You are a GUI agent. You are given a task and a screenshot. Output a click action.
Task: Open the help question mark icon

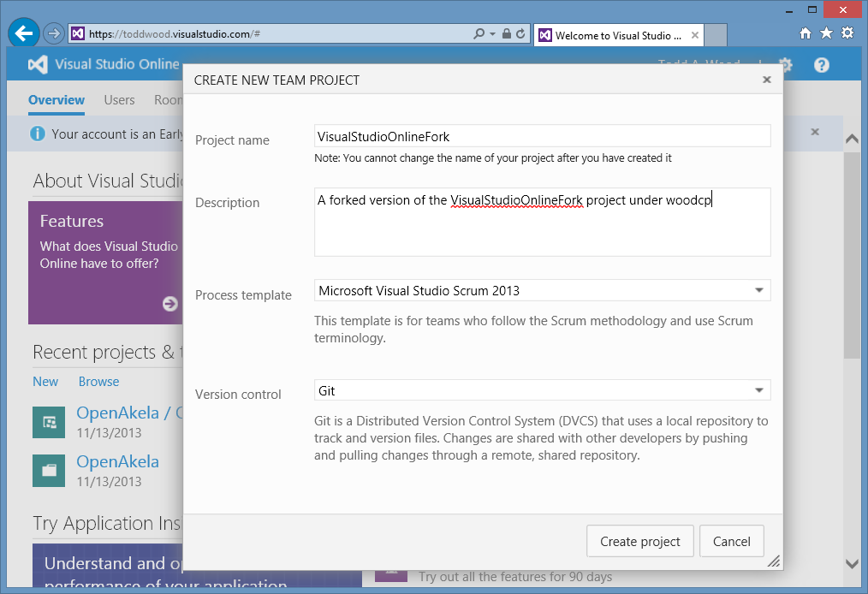point(822,65)
